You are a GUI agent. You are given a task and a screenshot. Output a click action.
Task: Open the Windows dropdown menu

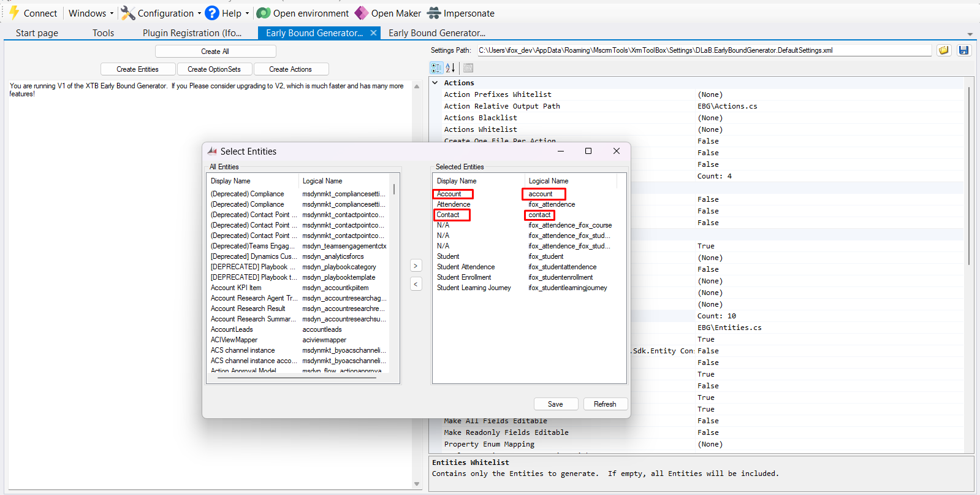91,13
